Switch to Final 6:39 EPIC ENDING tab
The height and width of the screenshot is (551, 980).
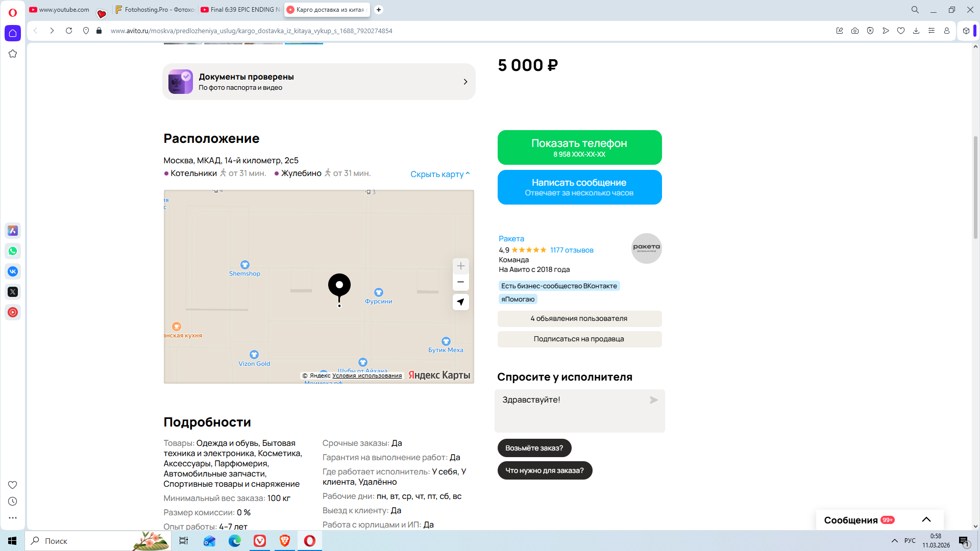tap(241, 10)
